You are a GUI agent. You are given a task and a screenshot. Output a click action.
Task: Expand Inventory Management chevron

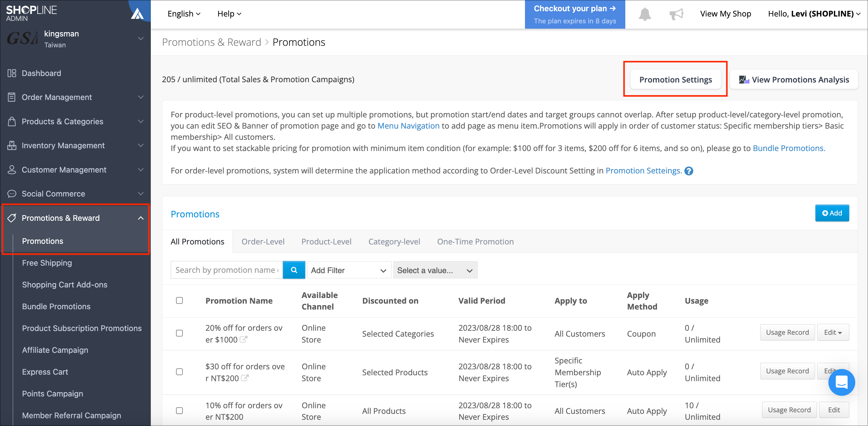pyautogui.click(x=141, y=145)
